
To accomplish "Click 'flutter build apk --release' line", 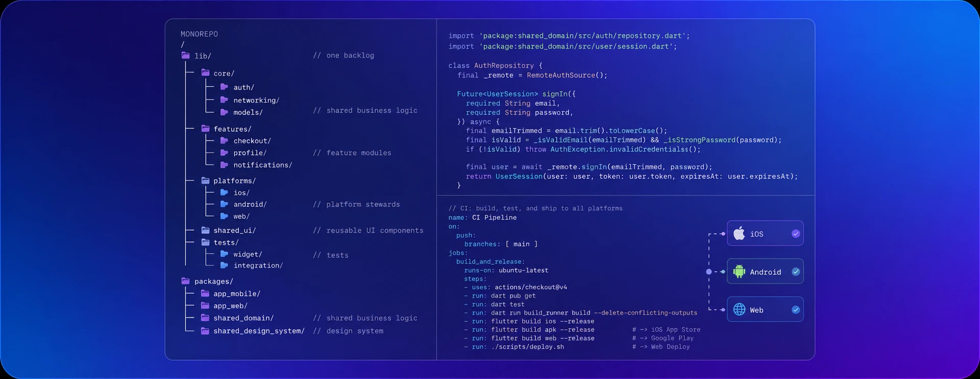I will point(529,330).
